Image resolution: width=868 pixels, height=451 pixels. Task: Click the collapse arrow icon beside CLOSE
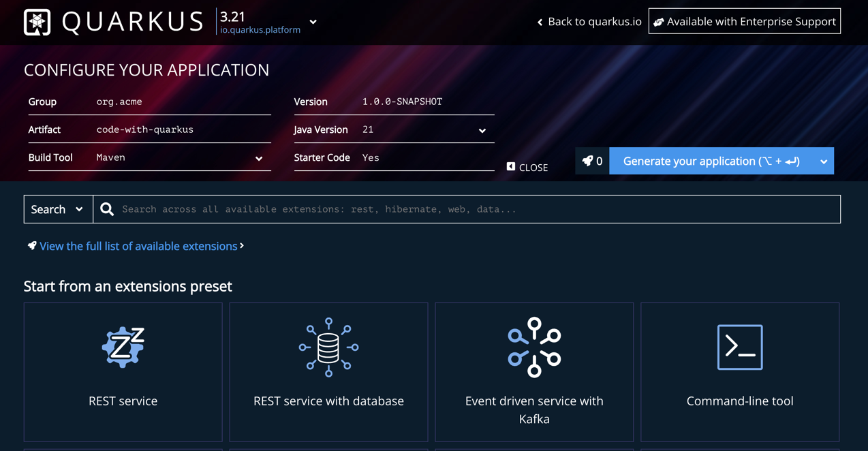click(x=511, y=166)
